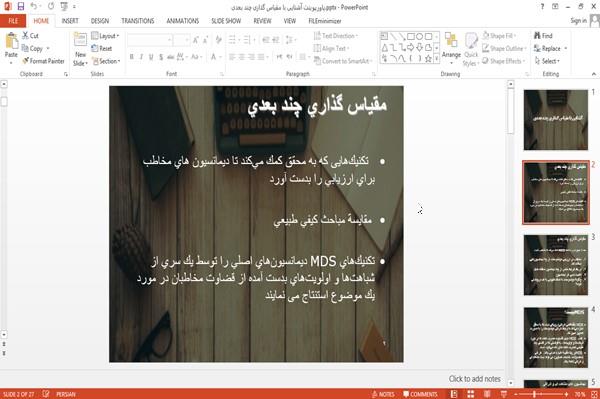Expand the Layout dropdown
Screen dimensions: 600x399
click(105, 36)
